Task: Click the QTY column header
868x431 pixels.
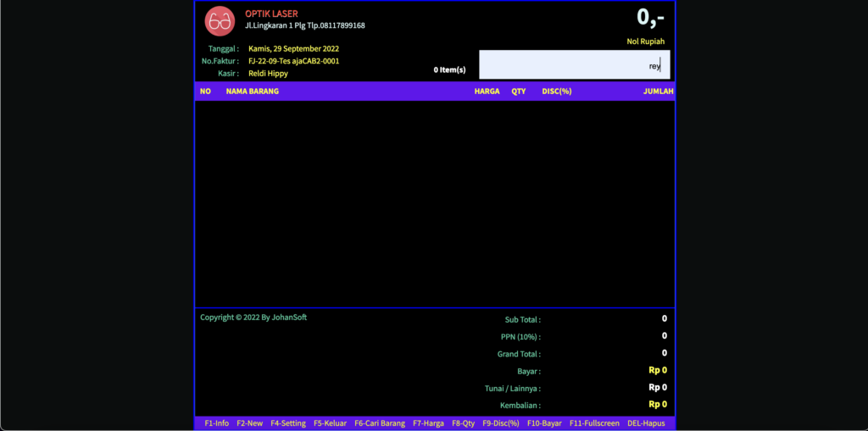Action: [518, 91]
